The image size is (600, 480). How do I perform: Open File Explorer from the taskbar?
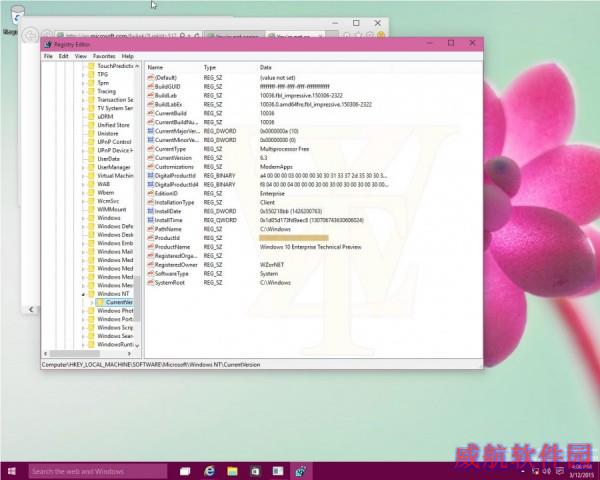232,471
